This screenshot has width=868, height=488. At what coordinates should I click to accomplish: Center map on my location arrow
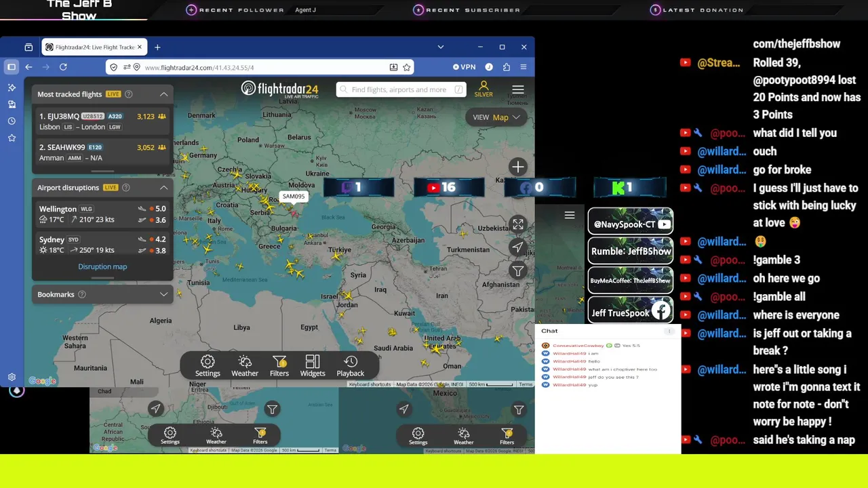(518, 247)
